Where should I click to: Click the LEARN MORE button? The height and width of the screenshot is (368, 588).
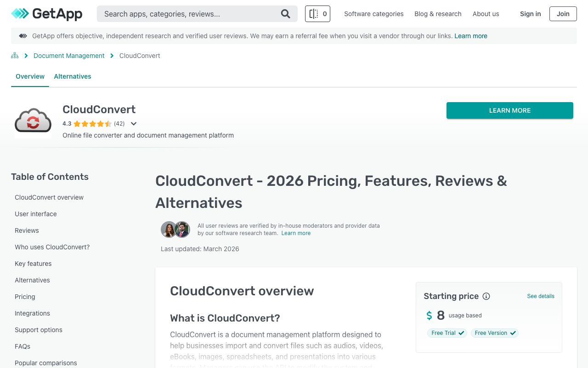point(510,110)
